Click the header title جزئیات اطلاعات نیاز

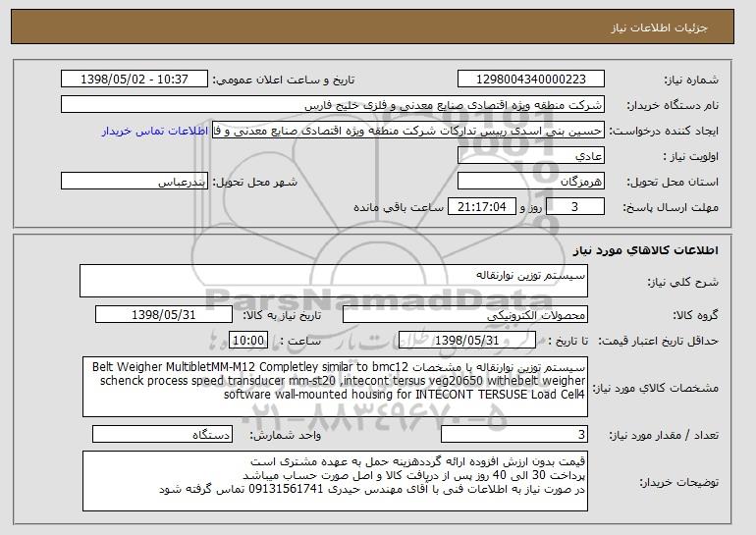coord(659,27)
